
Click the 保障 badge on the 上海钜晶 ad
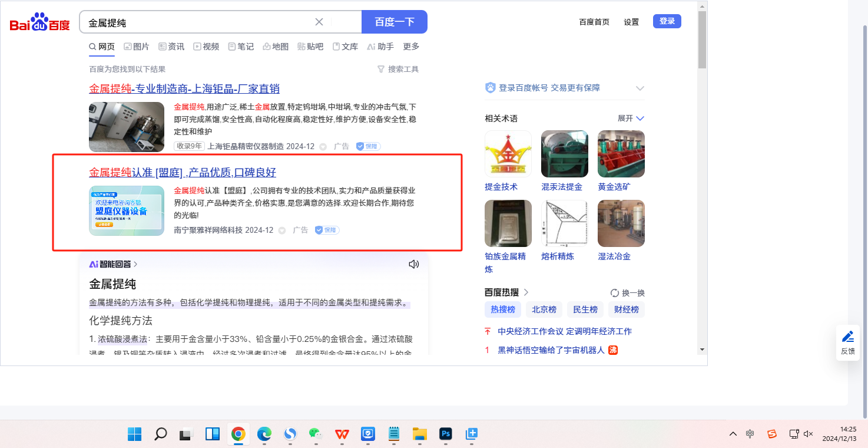(368, 146)
